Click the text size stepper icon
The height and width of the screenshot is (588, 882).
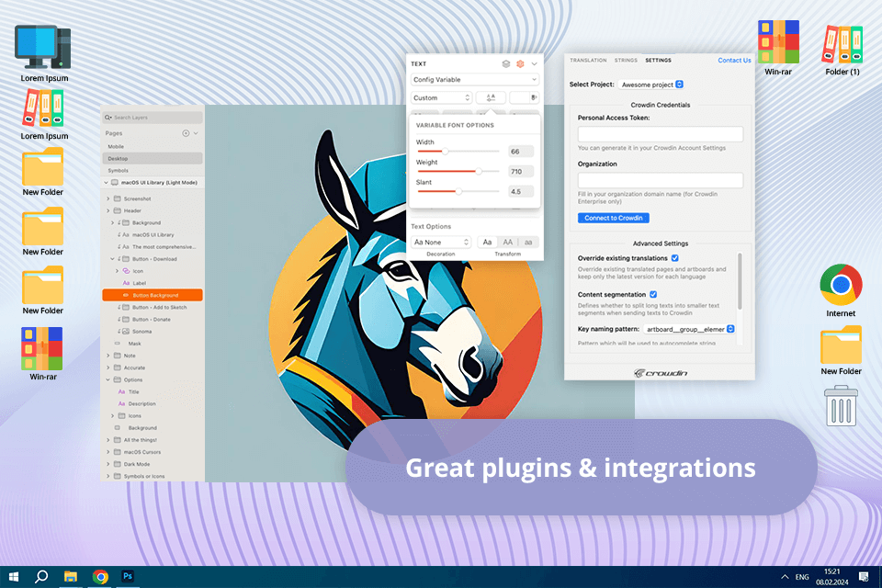533,97
